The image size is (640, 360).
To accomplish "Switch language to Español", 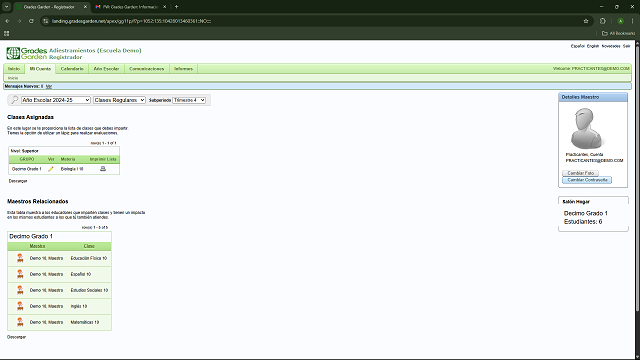I will (x=578, y=46).
